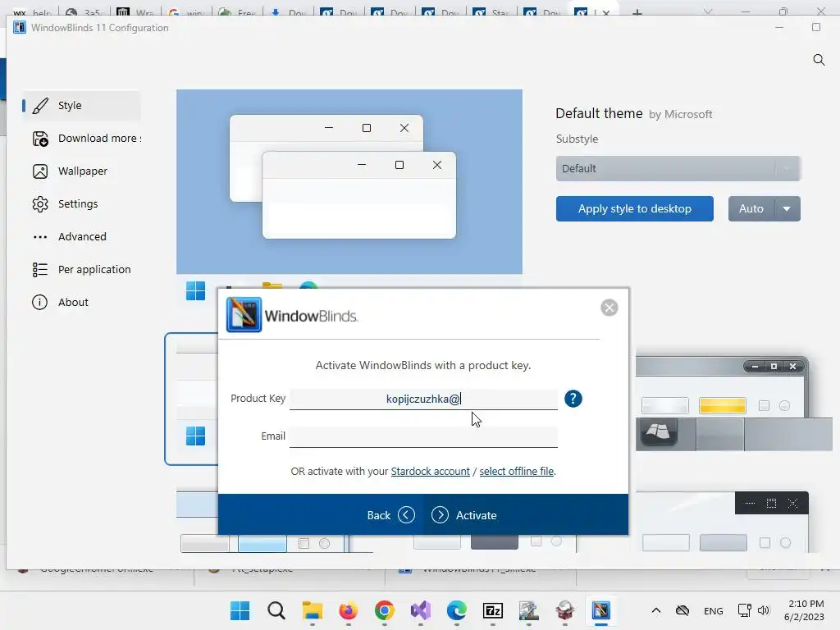Open the Advanced section
The width and height of the screenshot is (840, 630).
coord(81,236)
